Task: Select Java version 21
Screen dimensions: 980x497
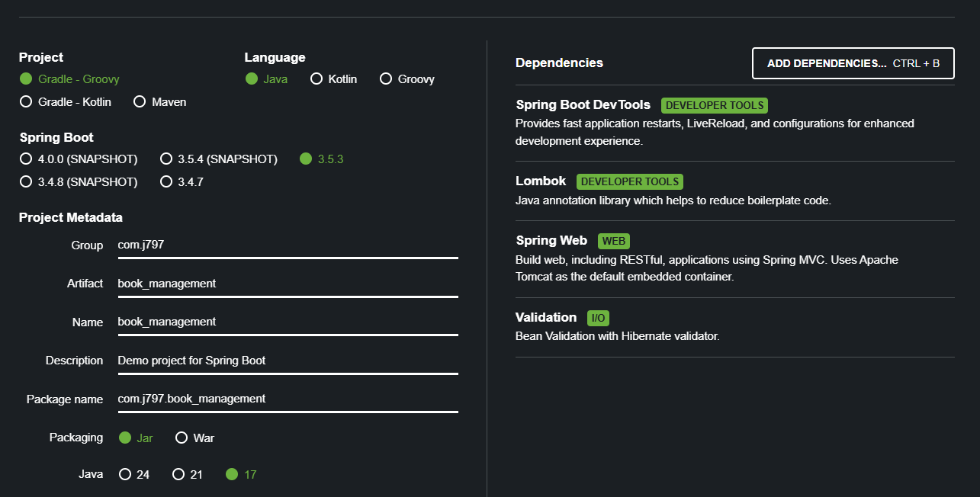Action: tap(188, 475)
